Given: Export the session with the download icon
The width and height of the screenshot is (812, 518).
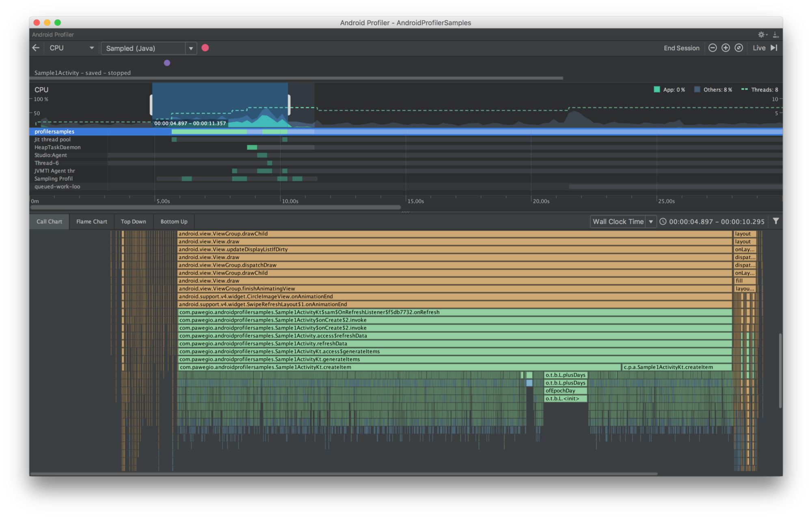Looking at the screenshot, I should pos(775,35).
